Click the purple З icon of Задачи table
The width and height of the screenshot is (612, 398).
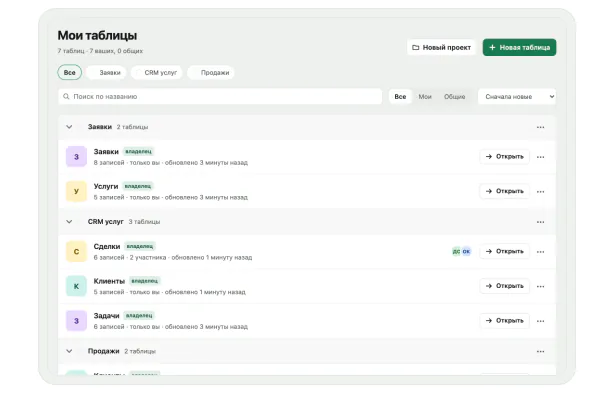coord(76,321)
